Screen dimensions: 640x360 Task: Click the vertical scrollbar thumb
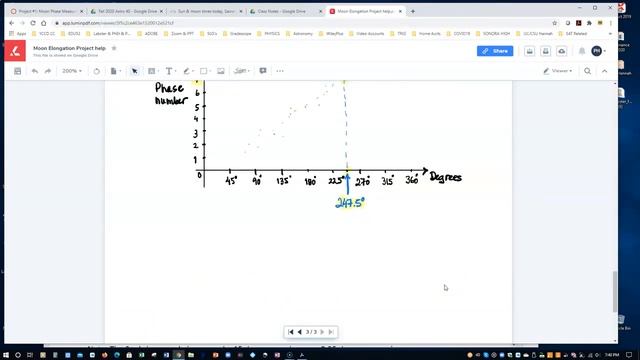click(x=615, y=292)
